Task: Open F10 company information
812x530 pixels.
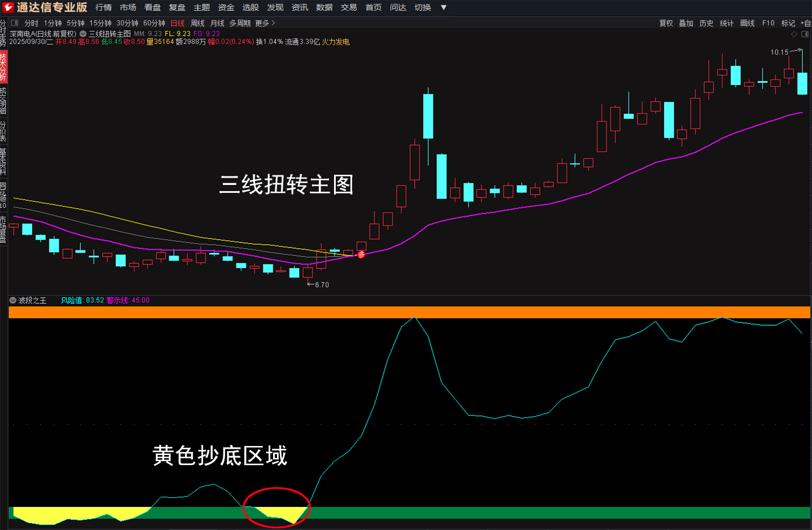Action: 768,23
